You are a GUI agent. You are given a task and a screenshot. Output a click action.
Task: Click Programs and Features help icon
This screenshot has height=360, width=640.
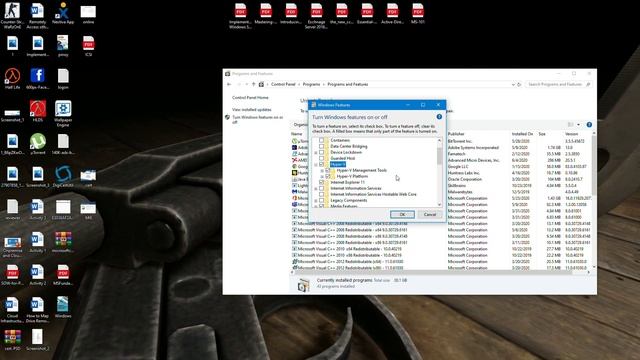tap(589, 124)
